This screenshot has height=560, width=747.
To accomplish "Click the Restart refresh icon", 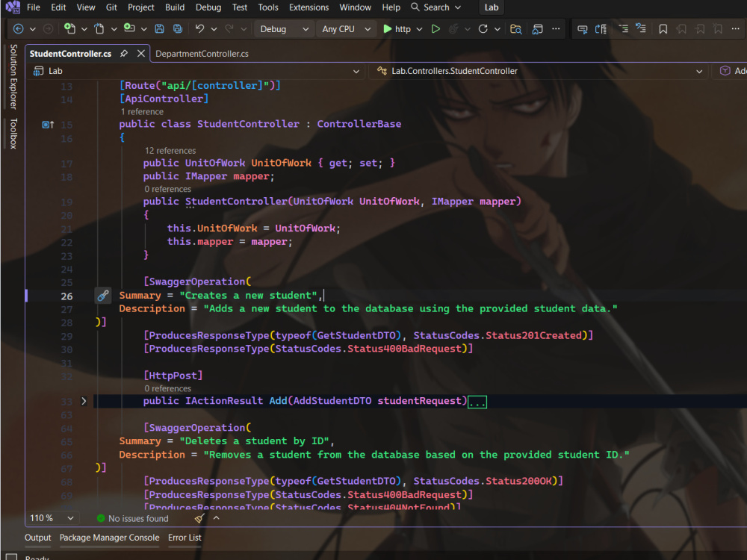I will 483,29.
